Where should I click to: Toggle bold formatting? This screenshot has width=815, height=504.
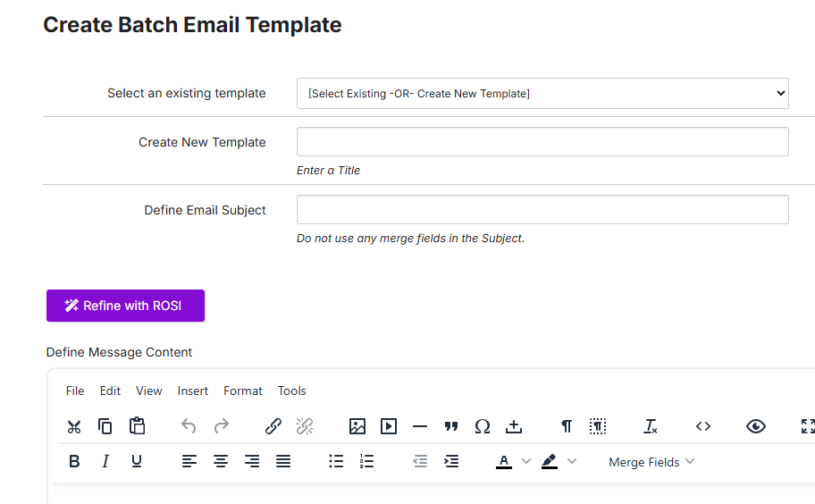[x=74, y=461]
